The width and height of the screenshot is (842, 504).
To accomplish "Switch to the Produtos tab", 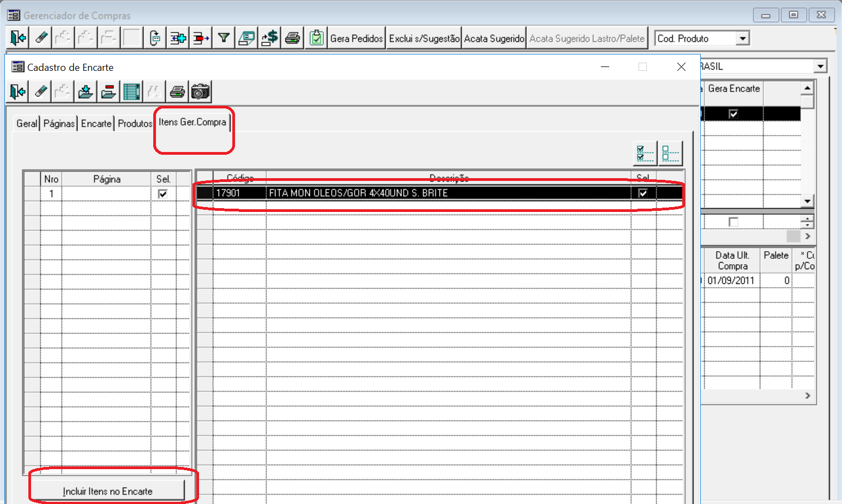I will pos(135,124).
